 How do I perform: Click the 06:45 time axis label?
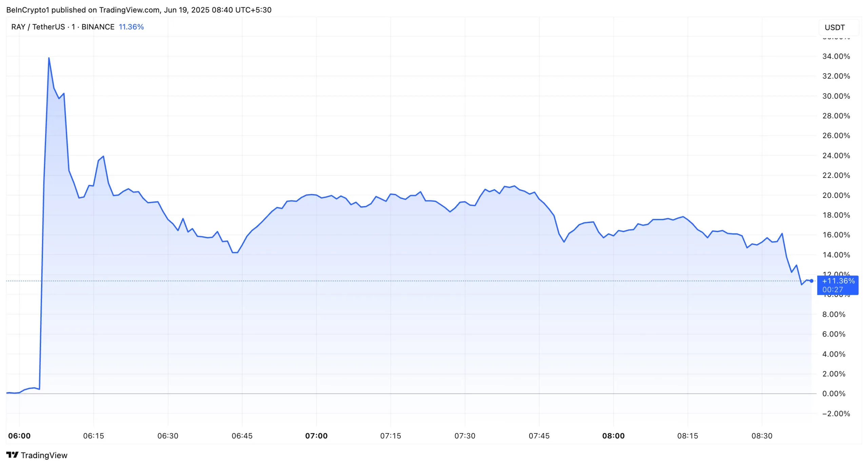point(242,435)
